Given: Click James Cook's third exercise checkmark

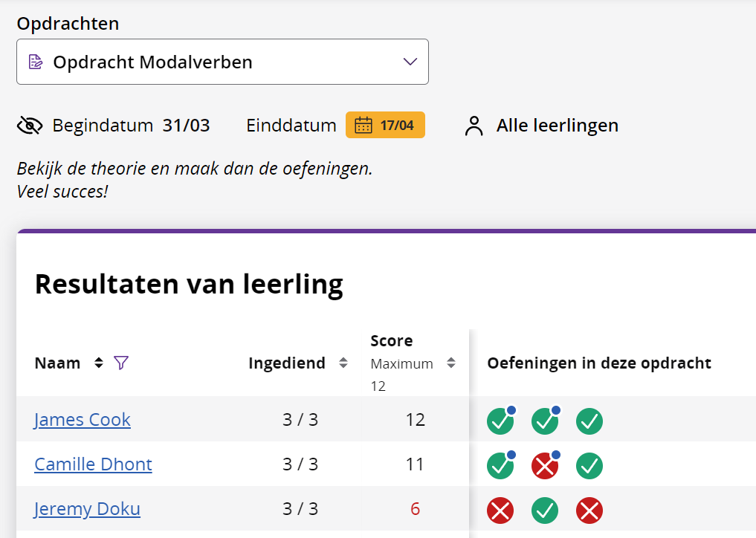Looking at the screenshot, I should coord(589,421).
